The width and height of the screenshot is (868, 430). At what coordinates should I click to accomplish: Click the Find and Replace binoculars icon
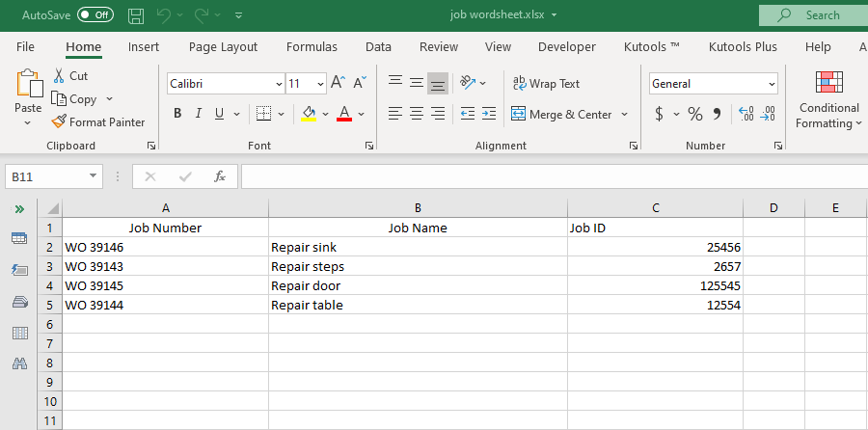click(x=19, y=363)
